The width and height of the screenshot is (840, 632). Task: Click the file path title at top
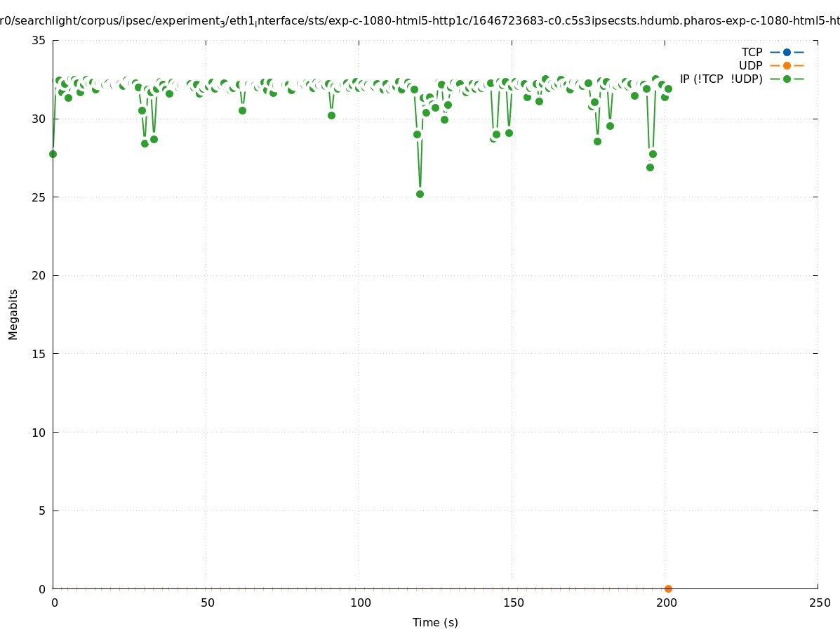[420, 21]
